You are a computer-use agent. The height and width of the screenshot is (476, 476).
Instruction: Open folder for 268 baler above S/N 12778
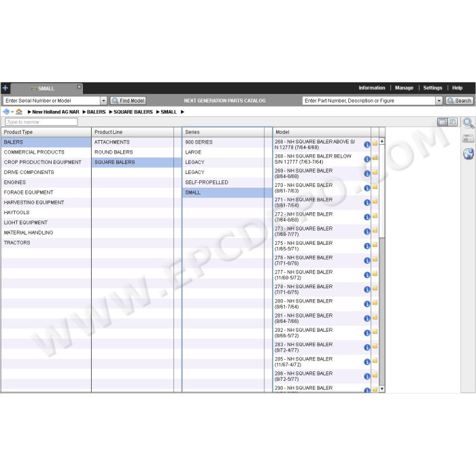(375, 143)
